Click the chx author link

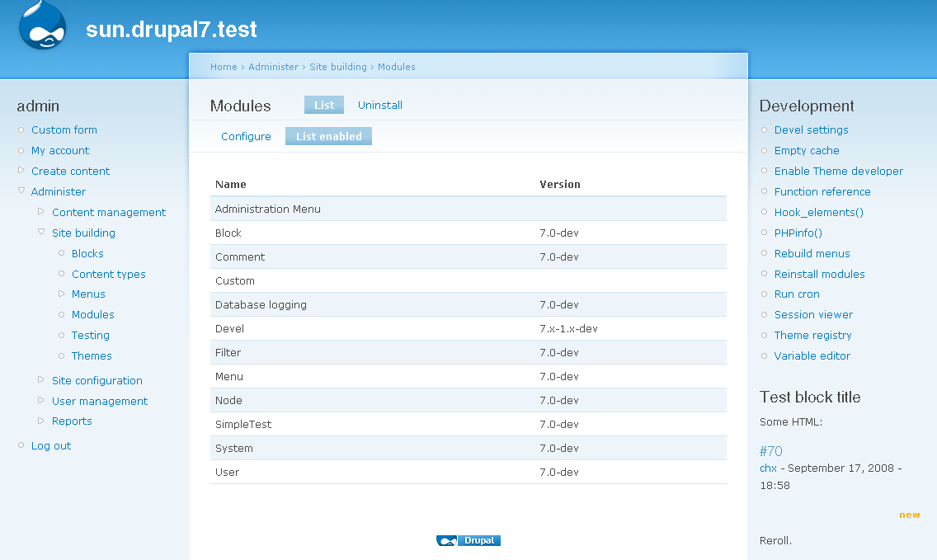tap(767, 468)
